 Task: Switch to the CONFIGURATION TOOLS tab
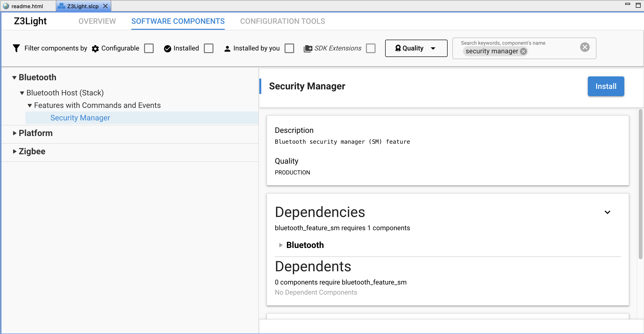coord(282,21)
